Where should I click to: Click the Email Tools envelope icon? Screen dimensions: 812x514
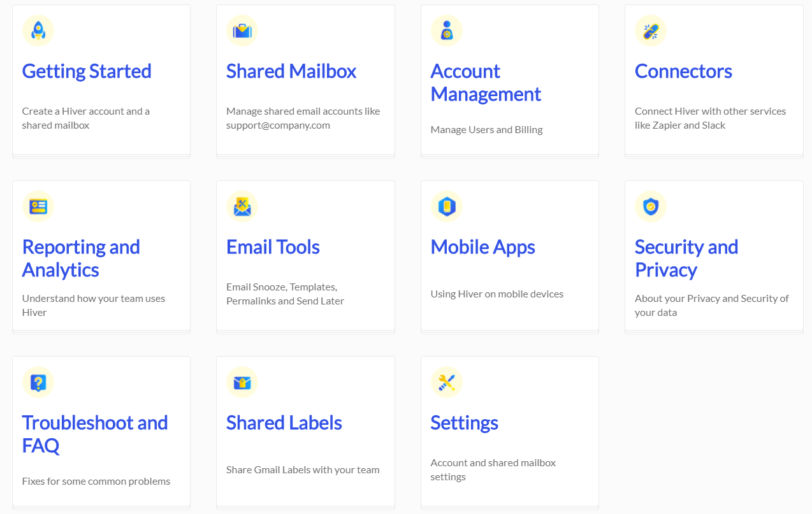tap(242, 206)
